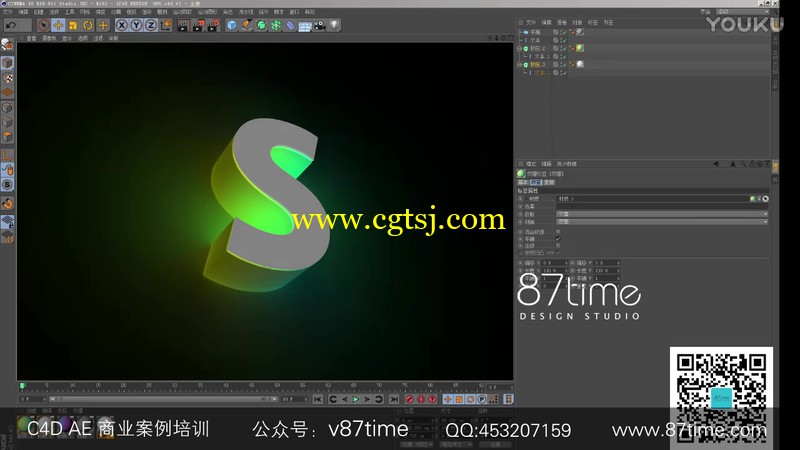This screenshot has height=450, width=800.
Task: Open Attribute Manager 模式 menu
Action: click(531, 164)
